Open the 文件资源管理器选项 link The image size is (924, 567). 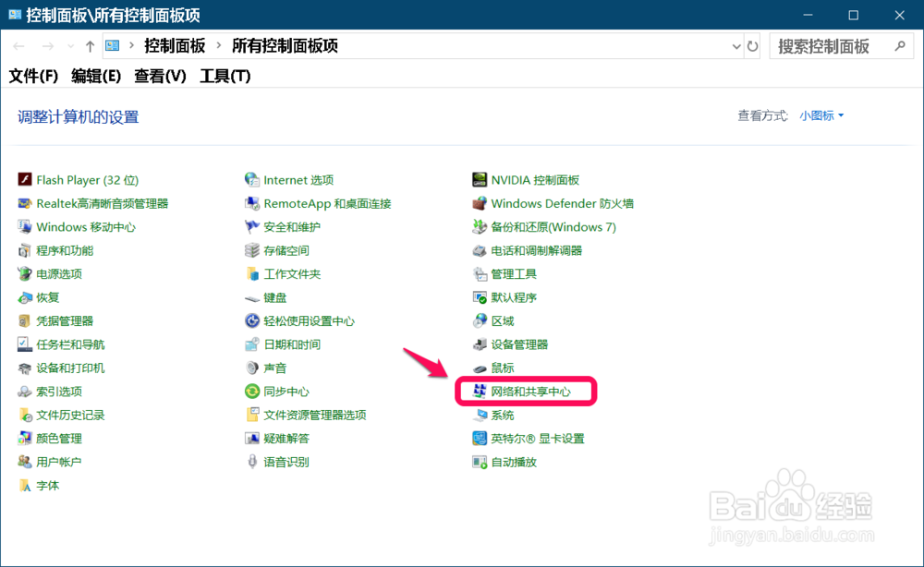[315, 416]
